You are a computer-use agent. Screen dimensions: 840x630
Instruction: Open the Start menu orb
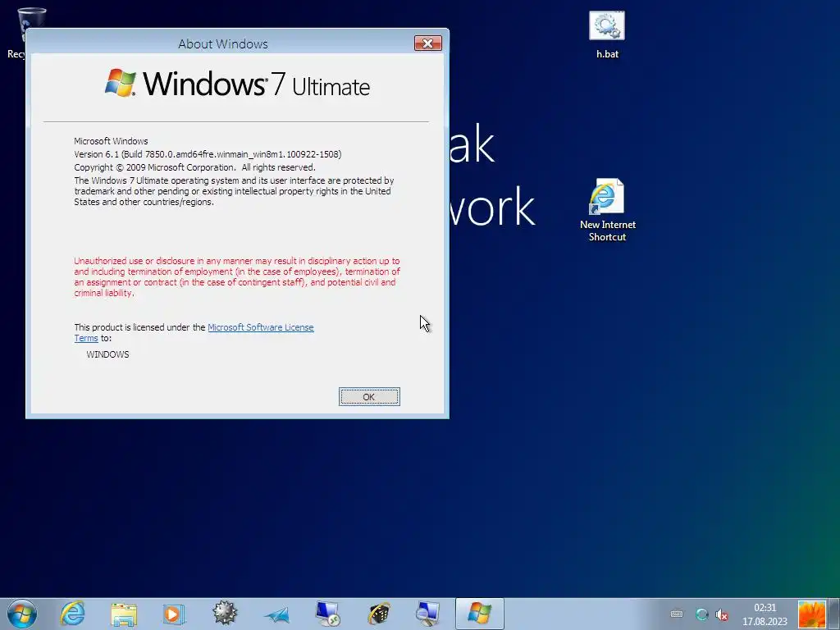pyautogui.click(x=22, y=614)
